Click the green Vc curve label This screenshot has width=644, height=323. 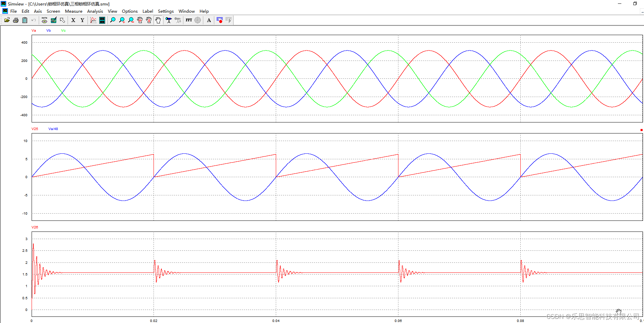click(63, 31)
